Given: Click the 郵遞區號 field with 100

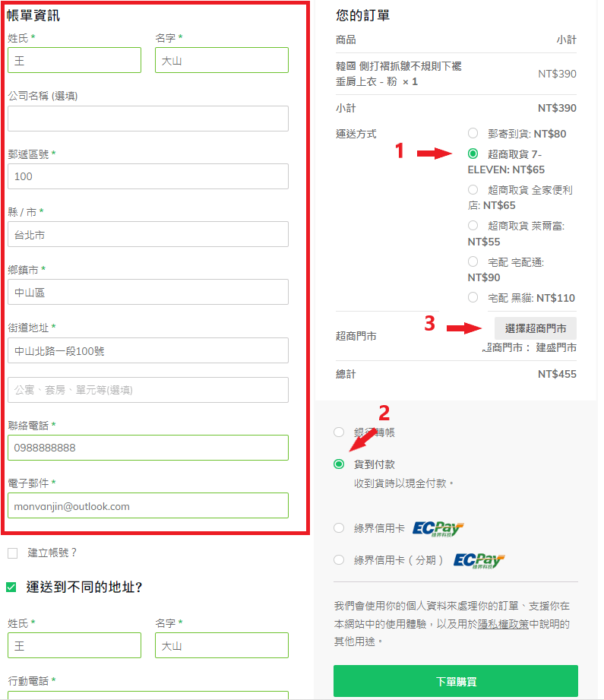Looking at the screenshot, I should (147, 176).
